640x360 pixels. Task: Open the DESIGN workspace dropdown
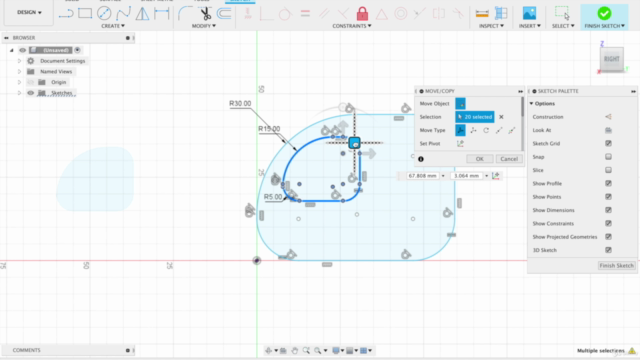pos(29,12)
